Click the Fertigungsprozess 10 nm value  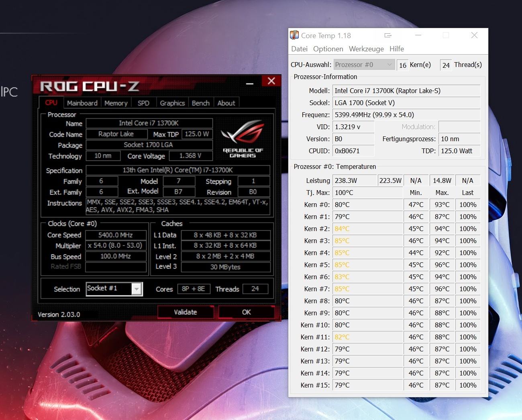point(459,139)
